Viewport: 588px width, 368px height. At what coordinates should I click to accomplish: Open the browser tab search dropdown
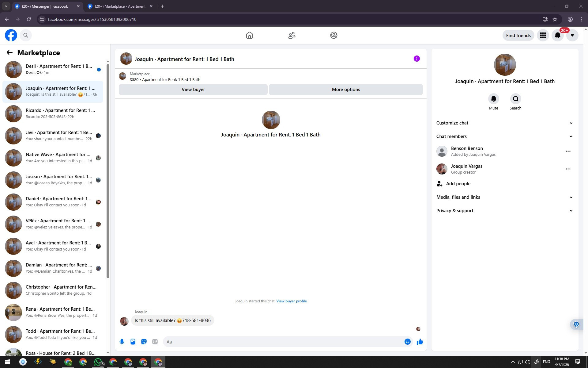pos(6,6)
